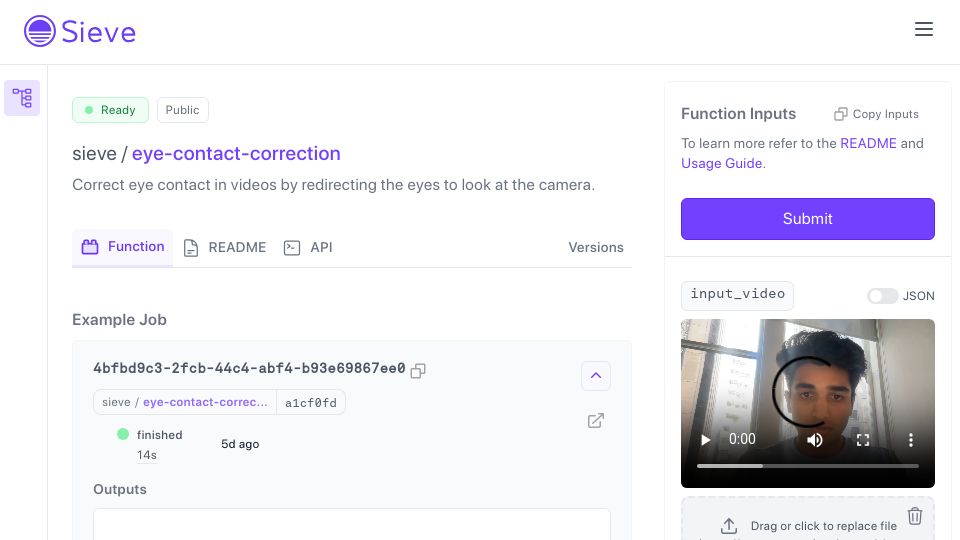Click Drag or click to replace file
The height and width of the screenshot is (540, 960).
(x=823, y=526)
